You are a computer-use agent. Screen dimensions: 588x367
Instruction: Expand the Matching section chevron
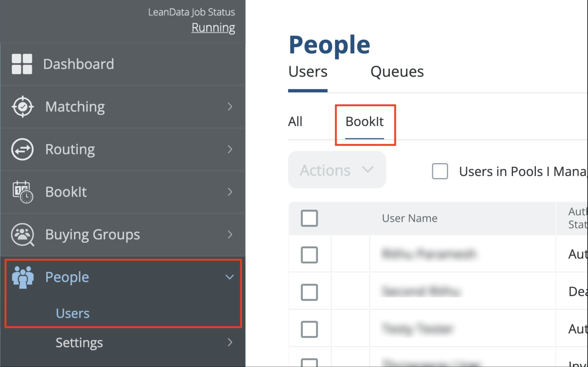(230, 107)
